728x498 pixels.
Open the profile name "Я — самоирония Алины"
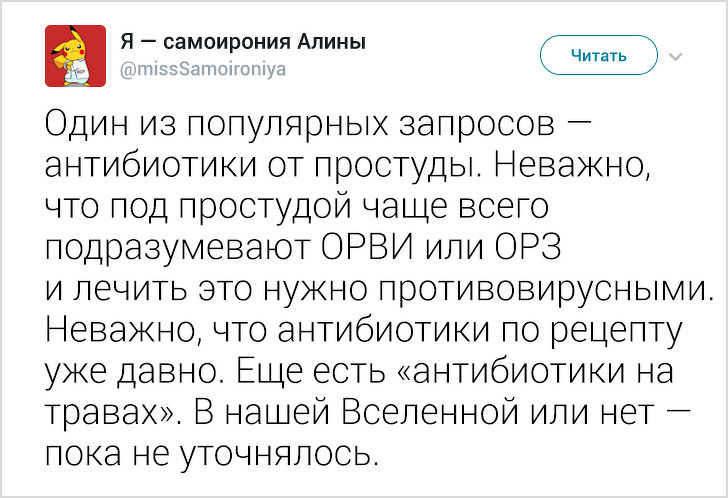(244, 42)
